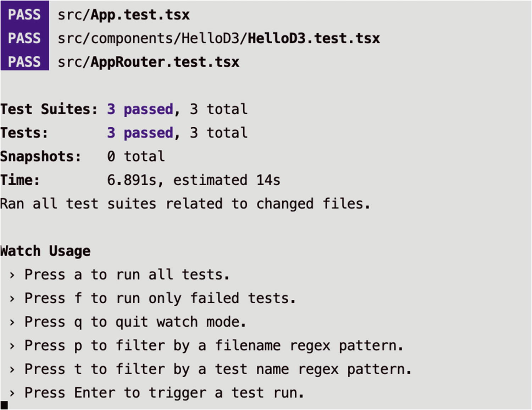This screenshot has width=532, height=410.
Task: Click '3 passed' in the Tests row
Action: tap(140, 133)
